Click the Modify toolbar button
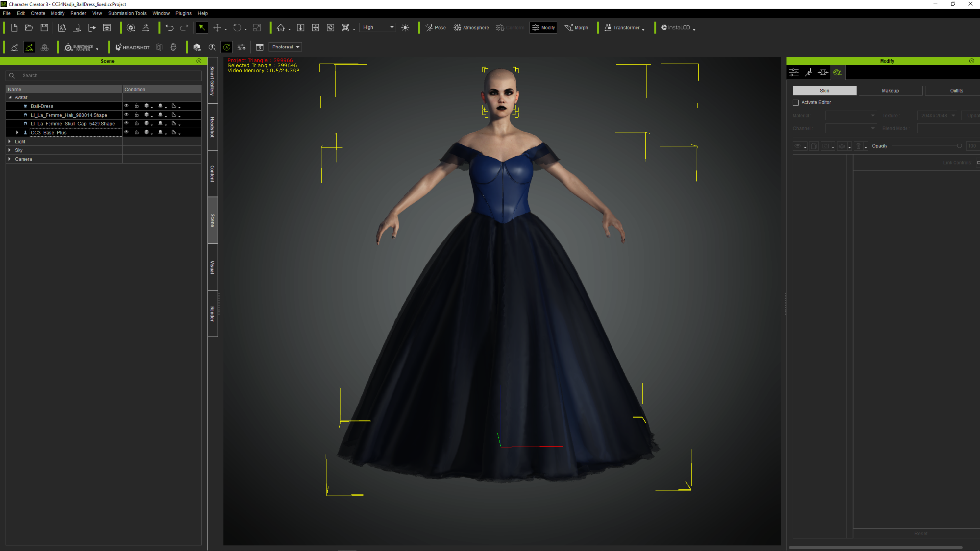The width and height of the screenshot is (980, 551). 543,28
